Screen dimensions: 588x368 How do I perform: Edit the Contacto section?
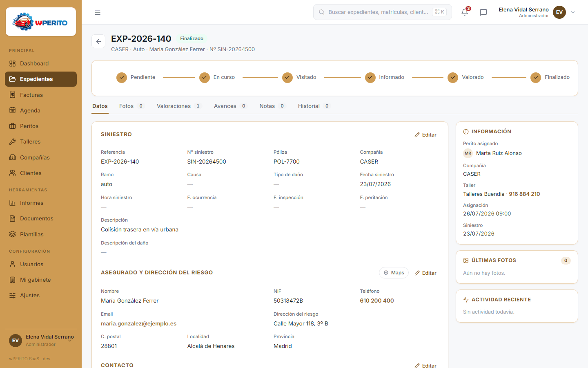click(x=425, y=365)
